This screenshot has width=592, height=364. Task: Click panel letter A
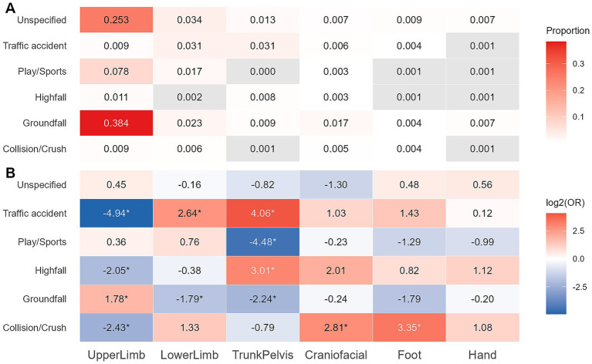pyautogui.click(x=10, y=8)
